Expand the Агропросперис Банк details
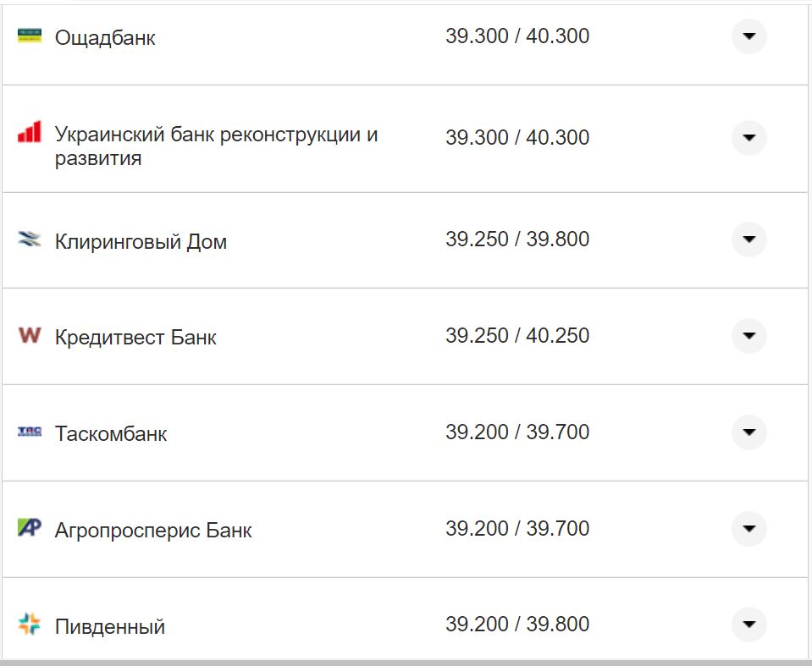Screen dimensions: 812x666 748,529
